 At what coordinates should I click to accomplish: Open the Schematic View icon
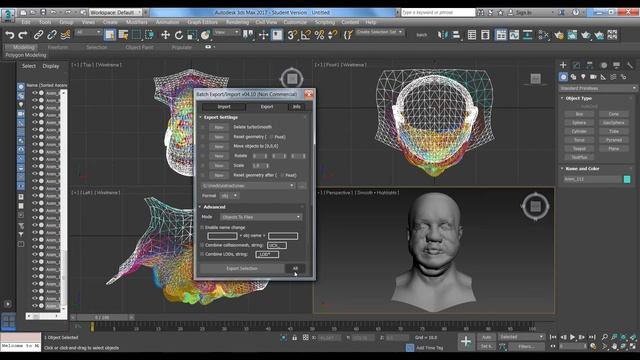527,35
